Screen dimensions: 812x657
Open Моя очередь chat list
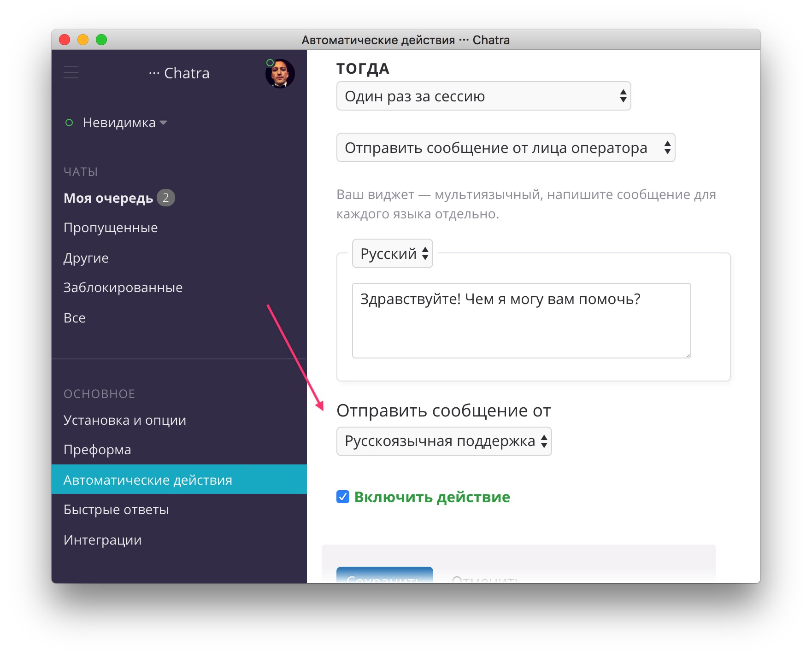point(108,198)
